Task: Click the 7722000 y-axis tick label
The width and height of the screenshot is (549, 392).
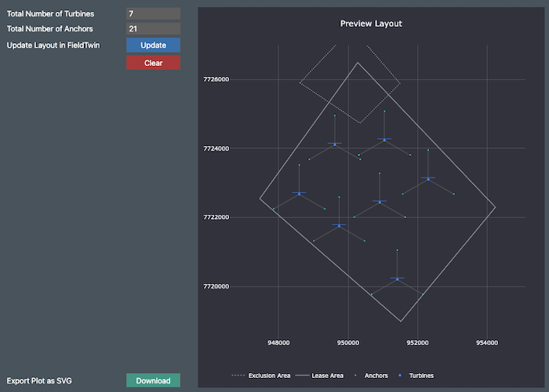Action: [216, 217]
